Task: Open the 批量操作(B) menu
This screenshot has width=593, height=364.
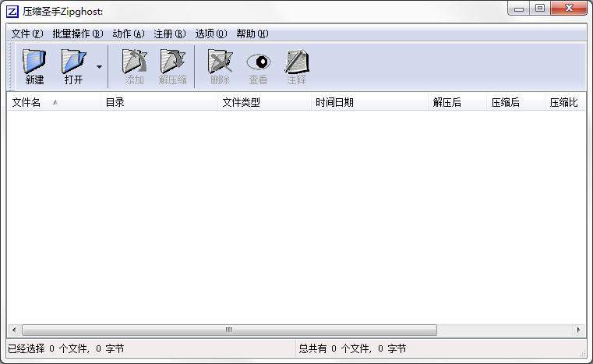Action: click(x=77, y=34)
